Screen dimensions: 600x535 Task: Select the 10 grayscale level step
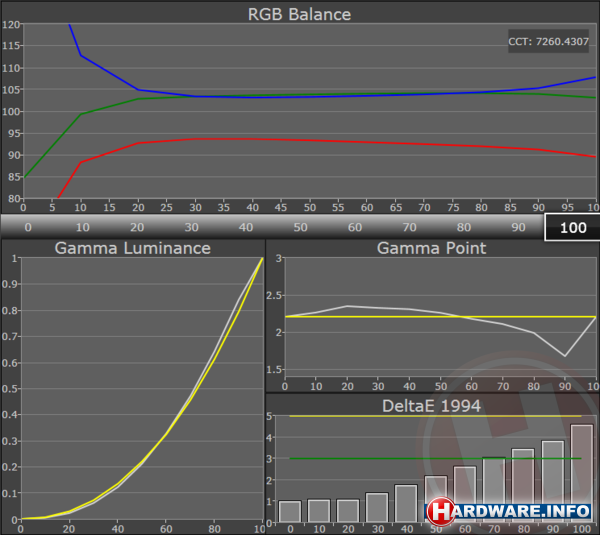[x=83, y=227]
